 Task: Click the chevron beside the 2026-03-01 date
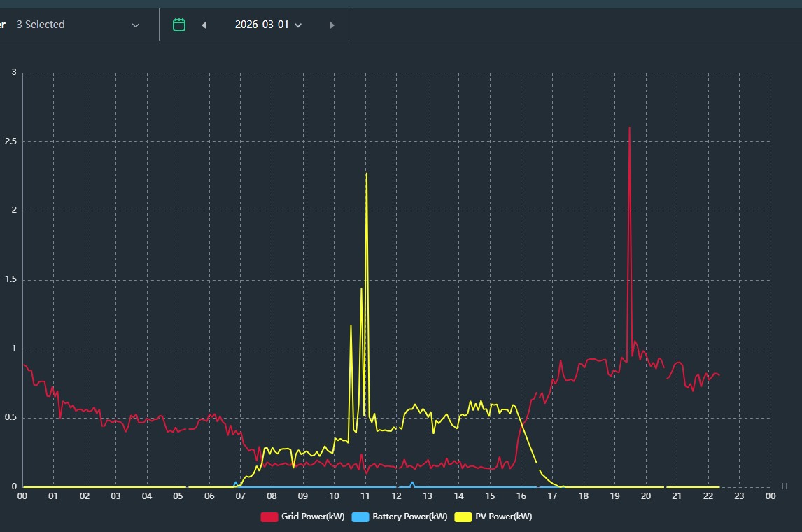click(299, 25)
